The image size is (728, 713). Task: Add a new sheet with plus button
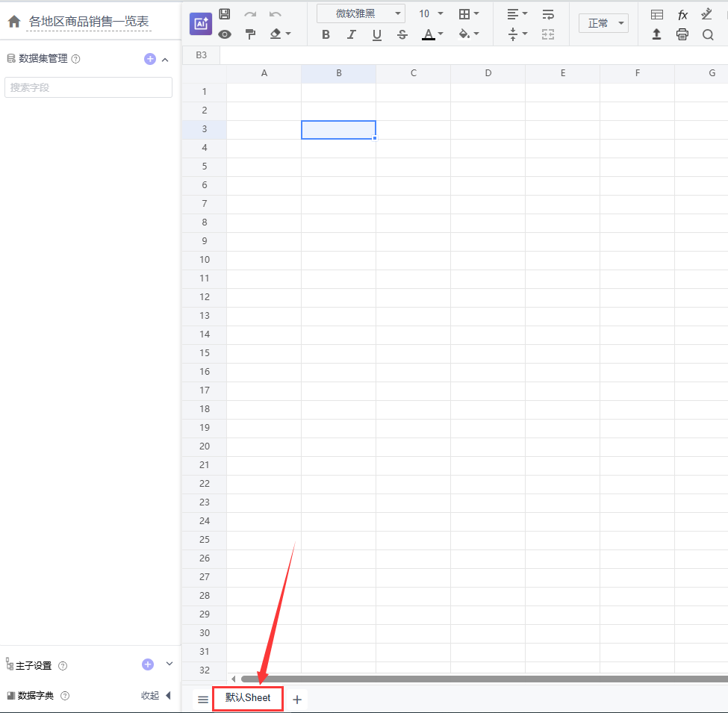point(297,700)
